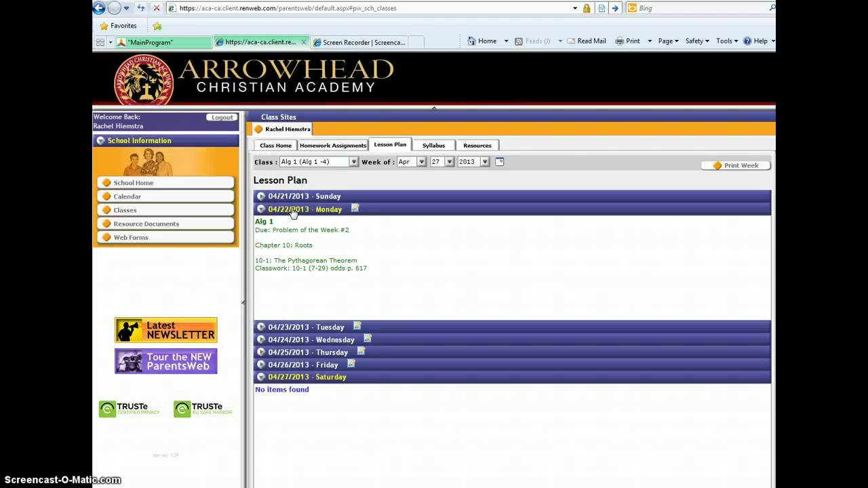Switch to the Class Home tab

point(275,145)
